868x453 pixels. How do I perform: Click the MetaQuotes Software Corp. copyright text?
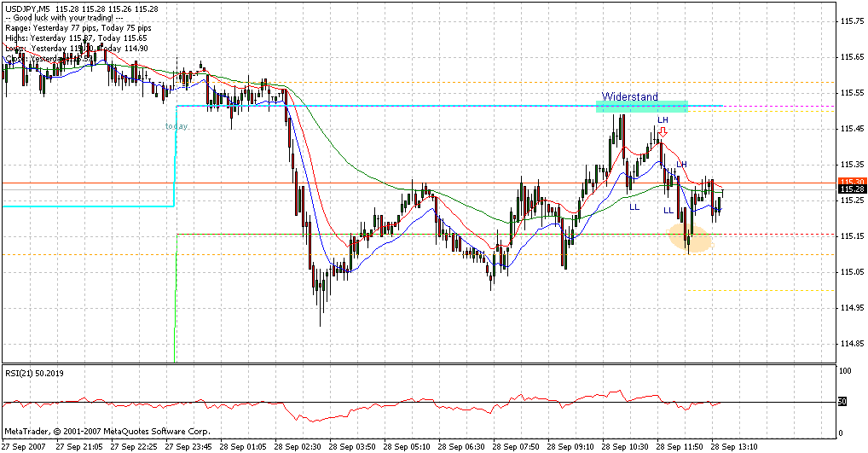[x=107, y=431]
